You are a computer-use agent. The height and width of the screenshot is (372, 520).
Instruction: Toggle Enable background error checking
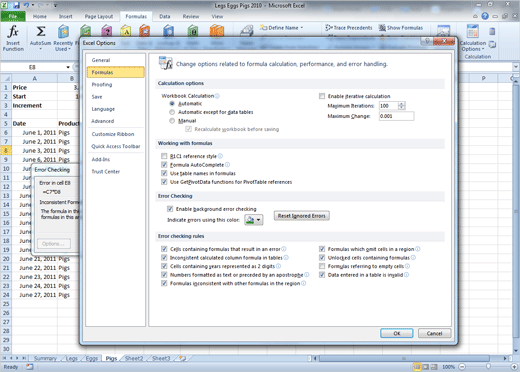170,209
